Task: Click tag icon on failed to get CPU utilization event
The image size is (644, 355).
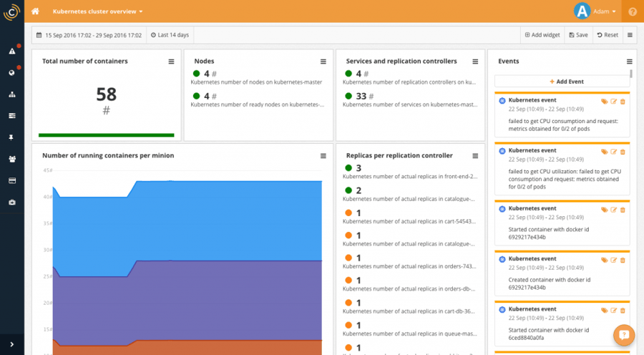Action: (604, 152)
